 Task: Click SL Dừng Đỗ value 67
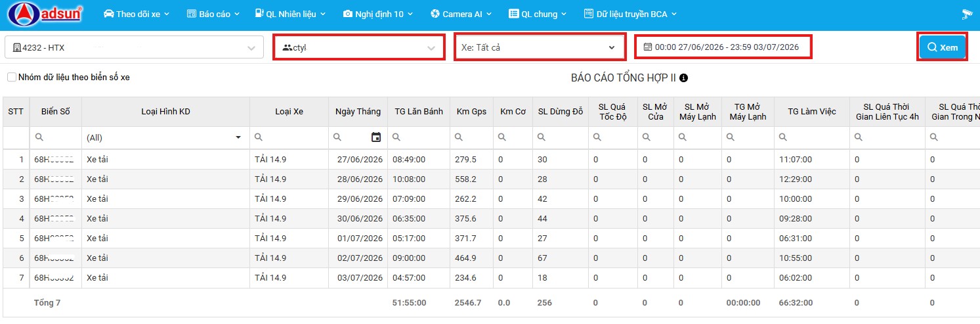542,258
